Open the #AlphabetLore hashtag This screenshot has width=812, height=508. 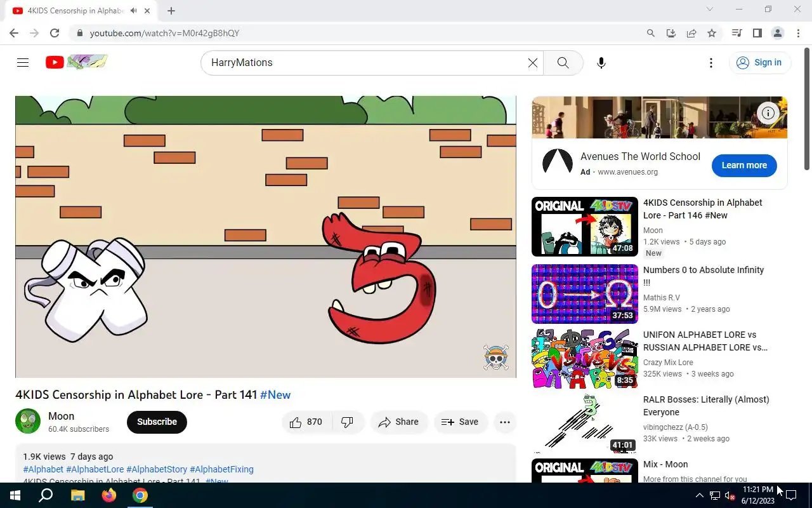(x=95, y=469)
